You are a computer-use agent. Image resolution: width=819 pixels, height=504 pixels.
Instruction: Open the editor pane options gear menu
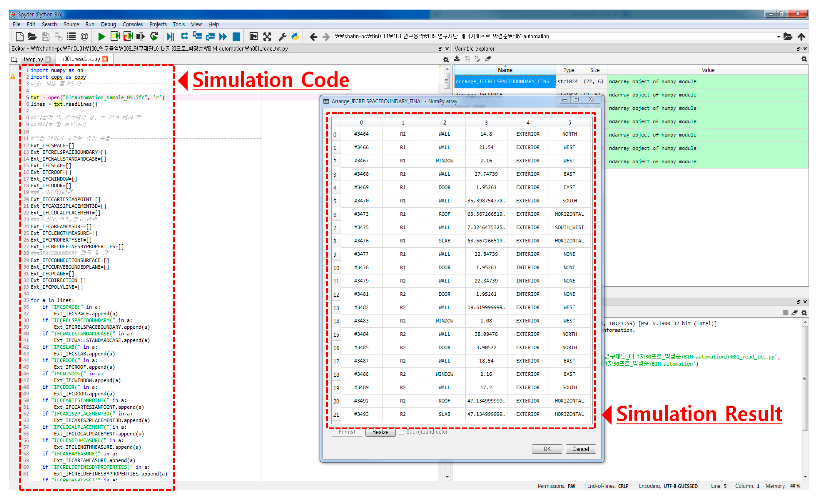tap(446, 60)
